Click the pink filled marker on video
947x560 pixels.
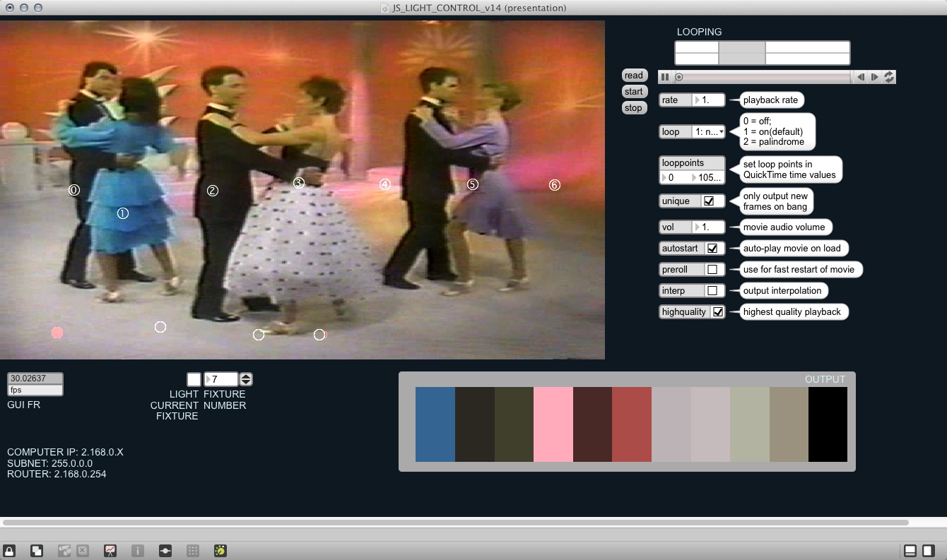click(x=57, y=333)
